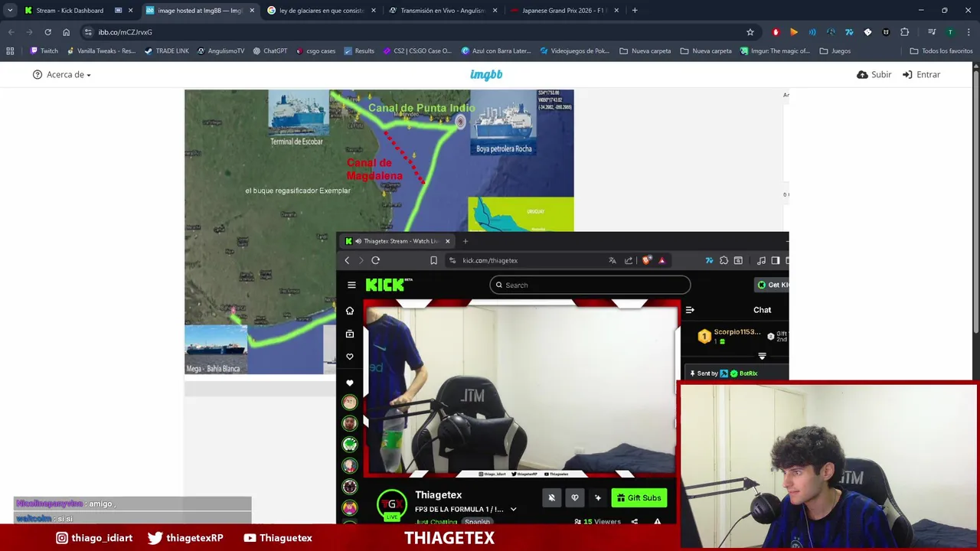The width and height of the screenshot is (980, 551).
Task: Share the Kick stream
Action: (634, 522)
